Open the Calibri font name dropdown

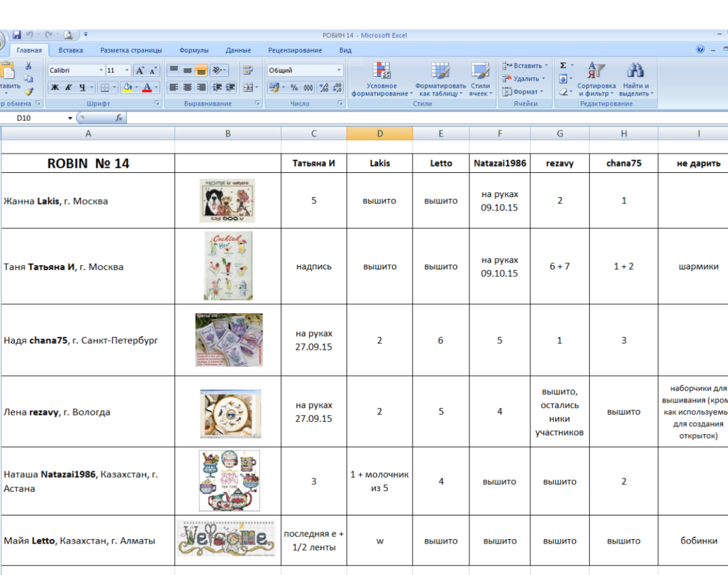(101, 71)
